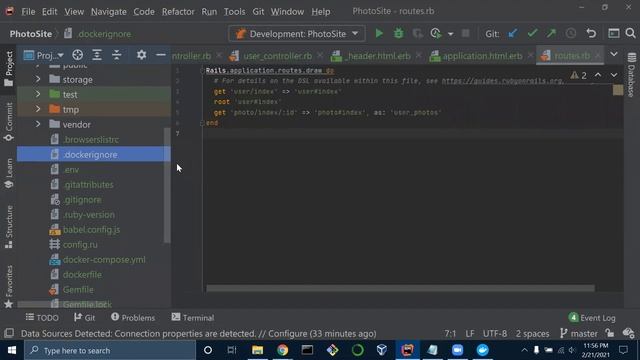640x360 pixels.
Task: Toggle the Favorites tool window sidebar button
Action: [x=9, y=287]
